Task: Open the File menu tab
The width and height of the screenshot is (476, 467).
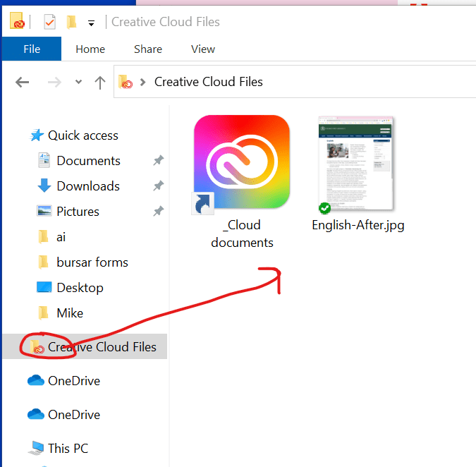Action: [x=32, y=49]
